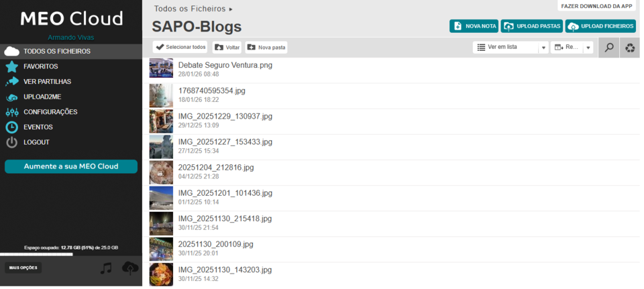The height and width of the screenshot is (289, 644).
Task: Click the star icon beside Favoritos
Action: click(x=11, y=66)
